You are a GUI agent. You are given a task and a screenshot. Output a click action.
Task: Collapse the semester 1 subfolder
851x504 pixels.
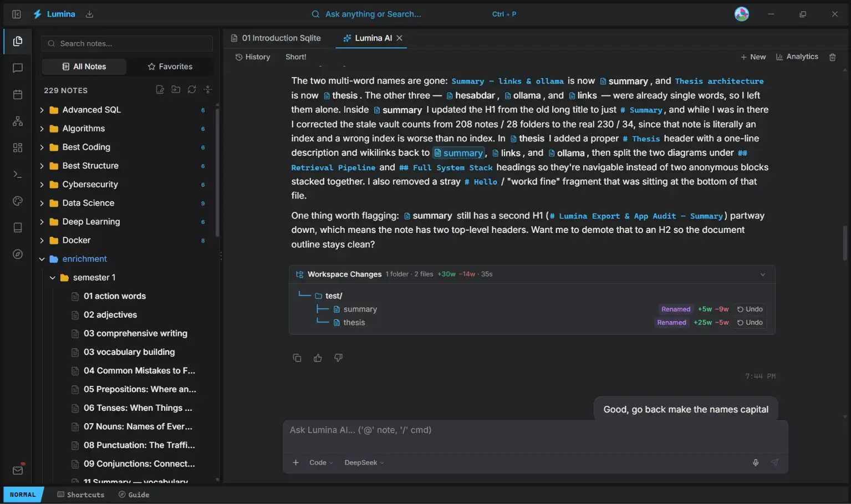52,278
